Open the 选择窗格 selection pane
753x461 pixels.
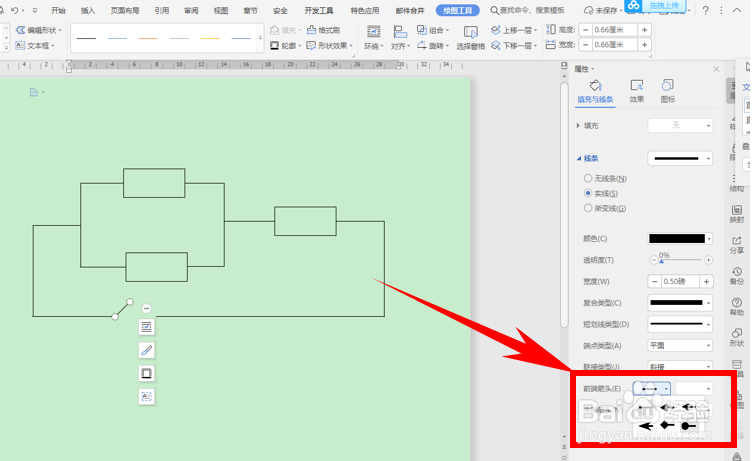pyautogui.click(x=471, y=37)
